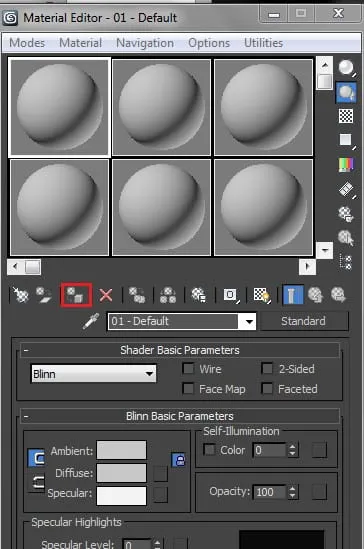The width and height of the screenshot is (364, 549).
Task: Click Put to Library icon
Action: (199, 295)
